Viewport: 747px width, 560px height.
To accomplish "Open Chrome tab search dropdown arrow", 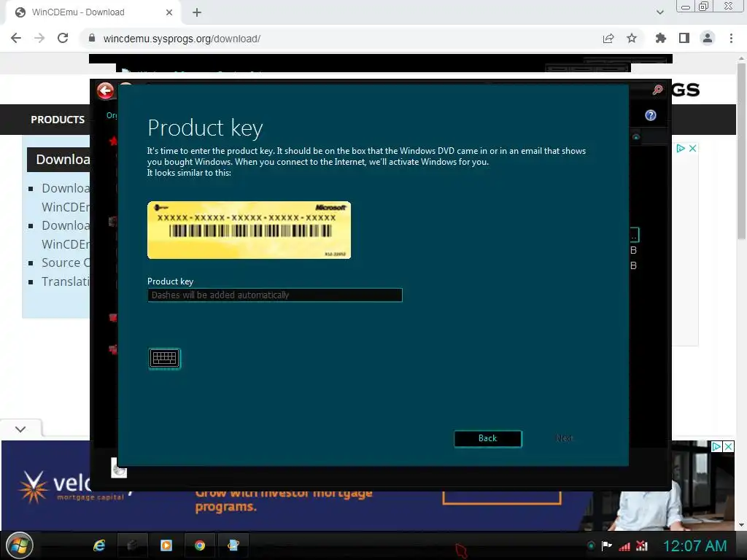I will pyautogui.click(x=659, y=12).
